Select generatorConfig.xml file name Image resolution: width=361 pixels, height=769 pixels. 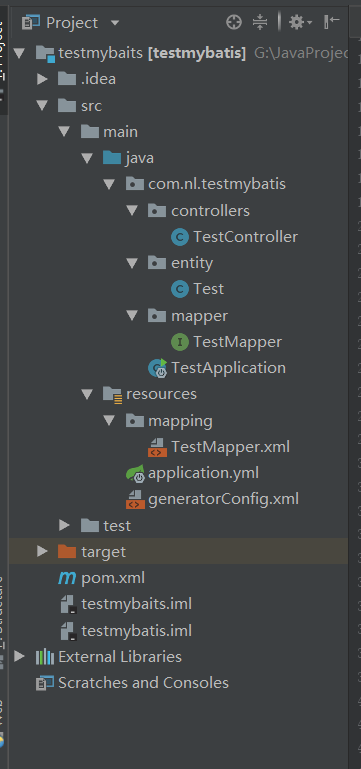click(x=223, y=499)
